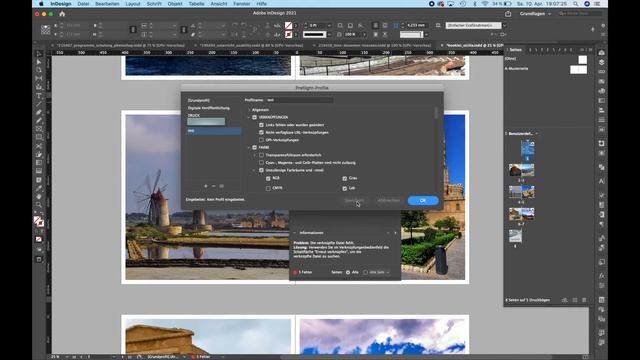
Task: Click the fill color swatch in control bar
Action: 289,25
